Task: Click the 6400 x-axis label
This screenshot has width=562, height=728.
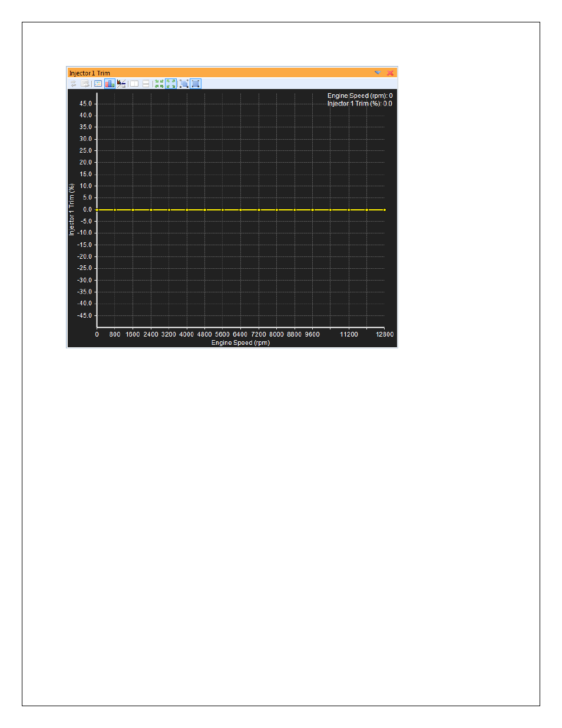Action: pyautogui.click(x=240, y=334)
